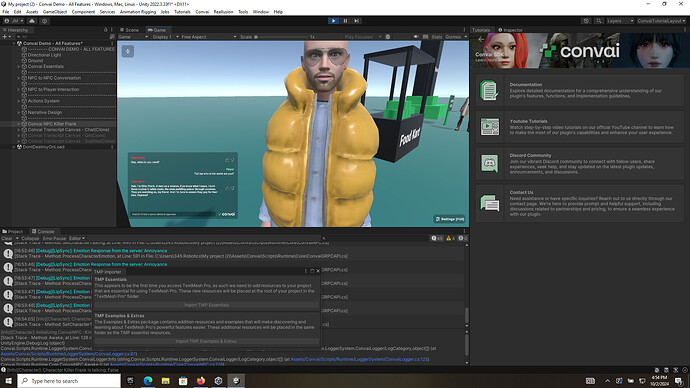The width and height of the screenshot is (690, 388).
Task: Toggle the Game view shortcuts keyboard icon
Action: (x=426, y=37)
